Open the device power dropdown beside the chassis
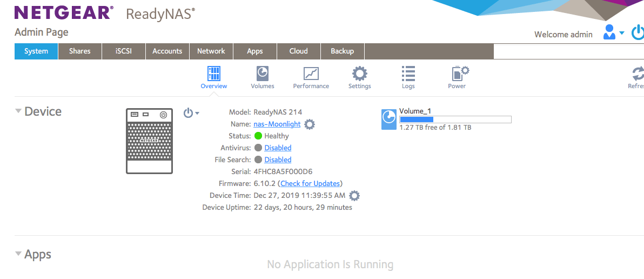The image size is (644, 279). (191, 113)
